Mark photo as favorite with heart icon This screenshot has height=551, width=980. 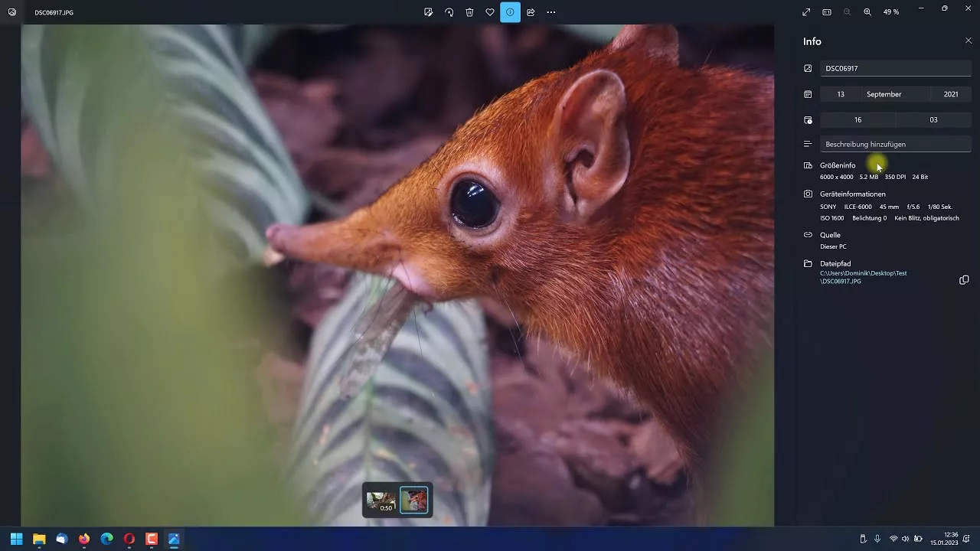click(490, 12)
